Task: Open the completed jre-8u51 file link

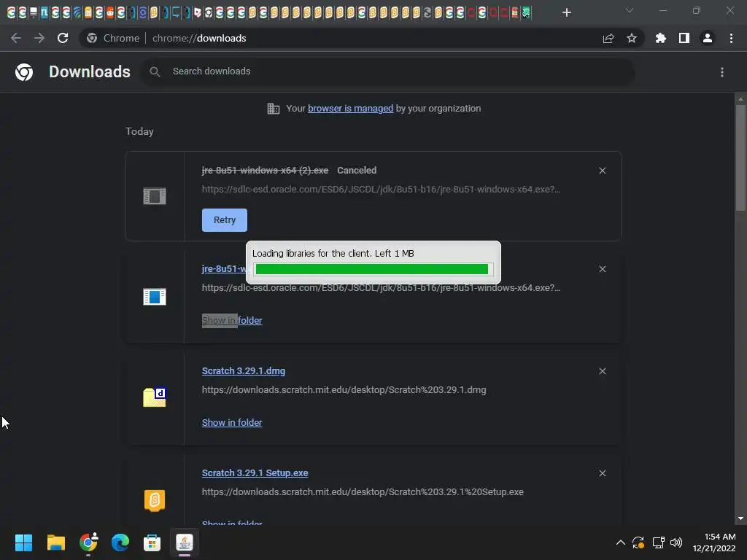Action: (224, 268)
